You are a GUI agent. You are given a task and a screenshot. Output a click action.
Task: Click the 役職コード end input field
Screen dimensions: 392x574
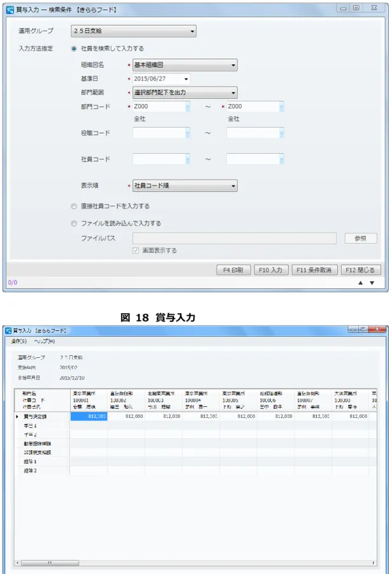[253, 133]
